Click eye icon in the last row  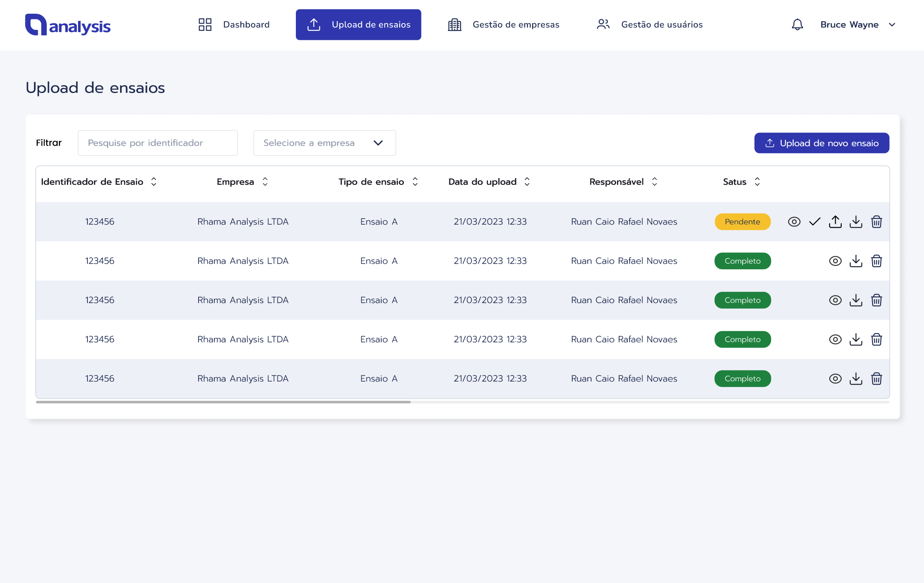835,379
